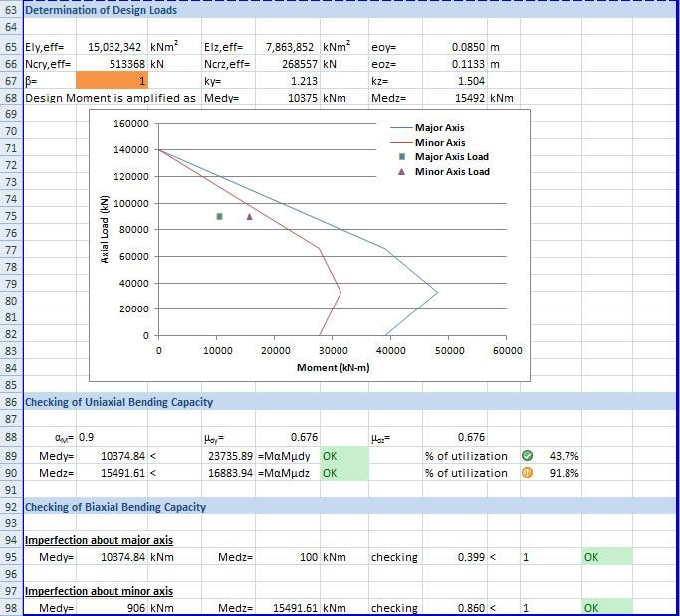Screen dimensions: 680x616
Task: Click green OK cell in row 90
Action: click(344, 473)
